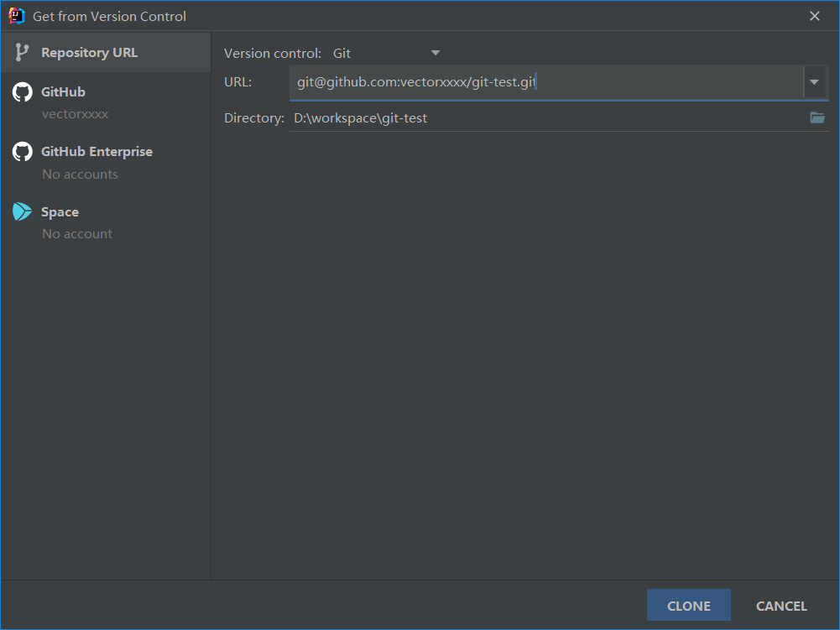Viewport: 840px width, 630px height.
Task: Click the CANCEL button
Action: (x=781, y=606)
